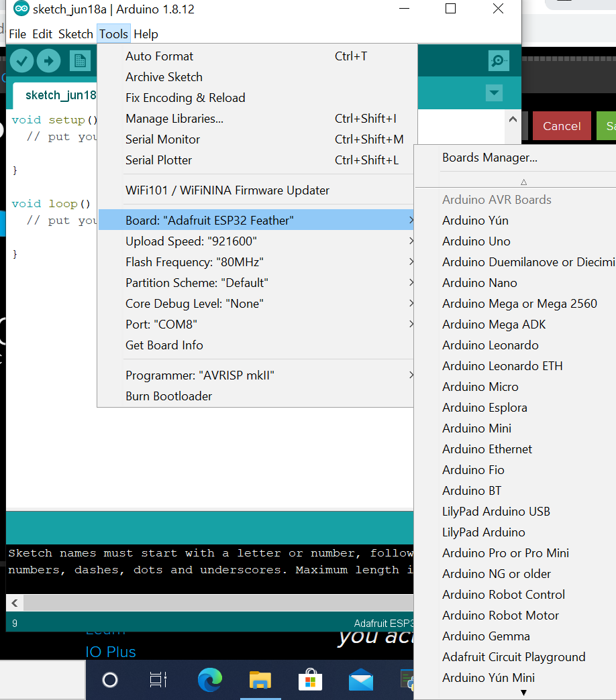Open the Help menu
This screenshot has width=616, height=700.
coord(146,34)
